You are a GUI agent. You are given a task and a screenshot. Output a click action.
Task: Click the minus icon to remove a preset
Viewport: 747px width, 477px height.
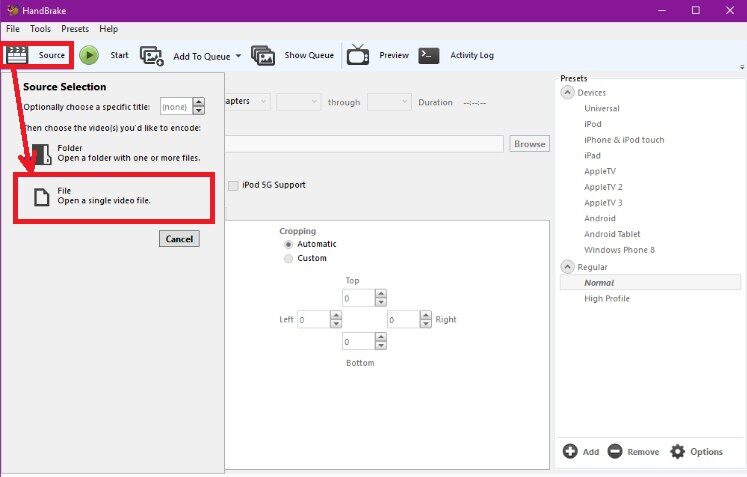pyautogui.click(x=615, y=451)
